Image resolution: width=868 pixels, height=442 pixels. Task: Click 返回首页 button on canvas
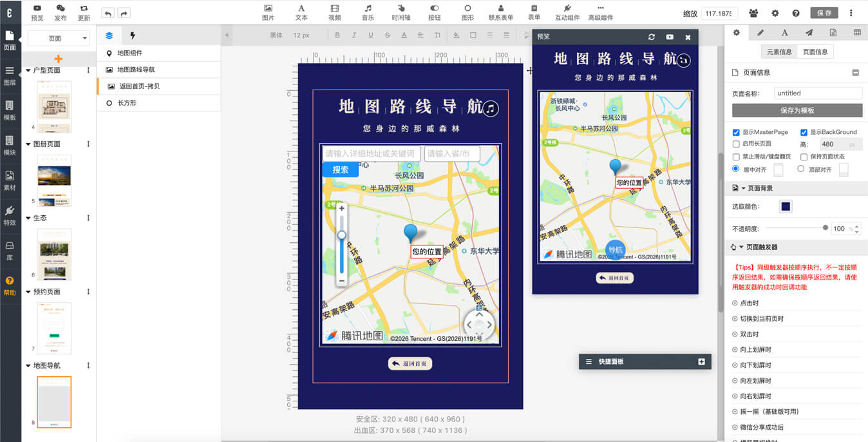tap(410, 363)
